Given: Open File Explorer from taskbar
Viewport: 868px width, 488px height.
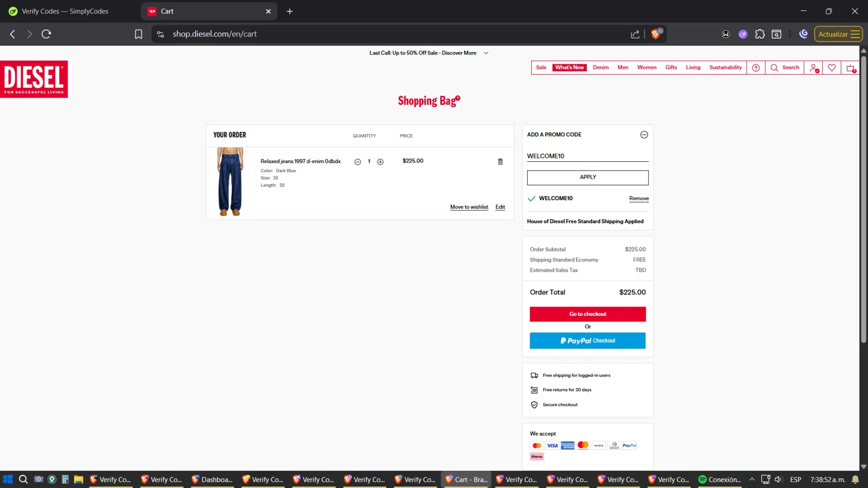Looking at the screenshot, I should coord(78,479).
